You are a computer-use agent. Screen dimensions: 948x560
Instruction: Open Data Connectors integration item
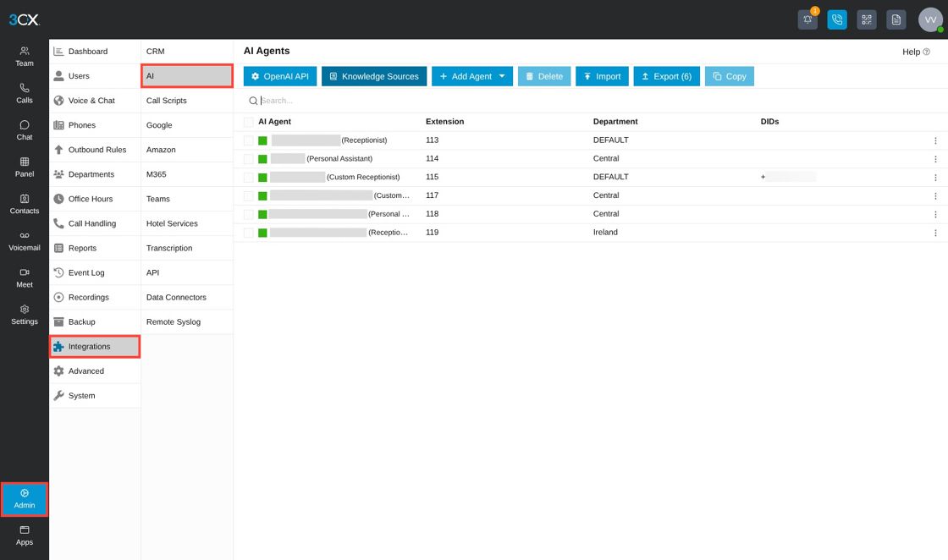(187, 297)
